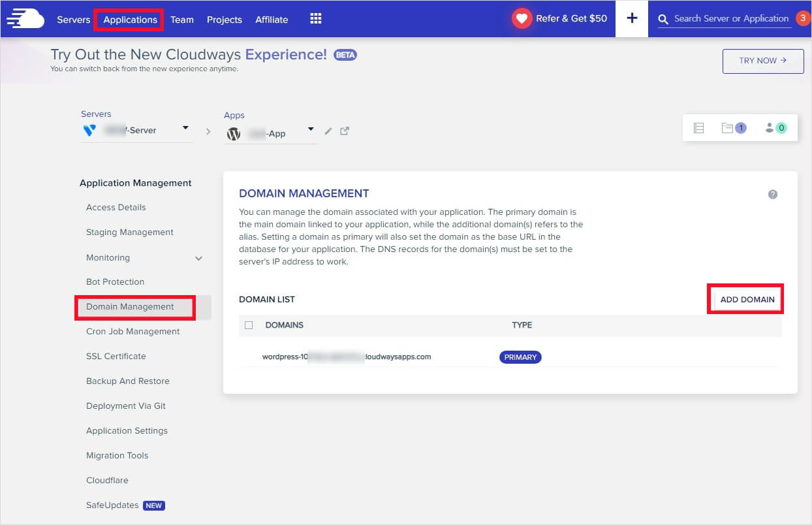Select Cron Job Management in sidebar

pyautogui.click(x=133, y=332)
